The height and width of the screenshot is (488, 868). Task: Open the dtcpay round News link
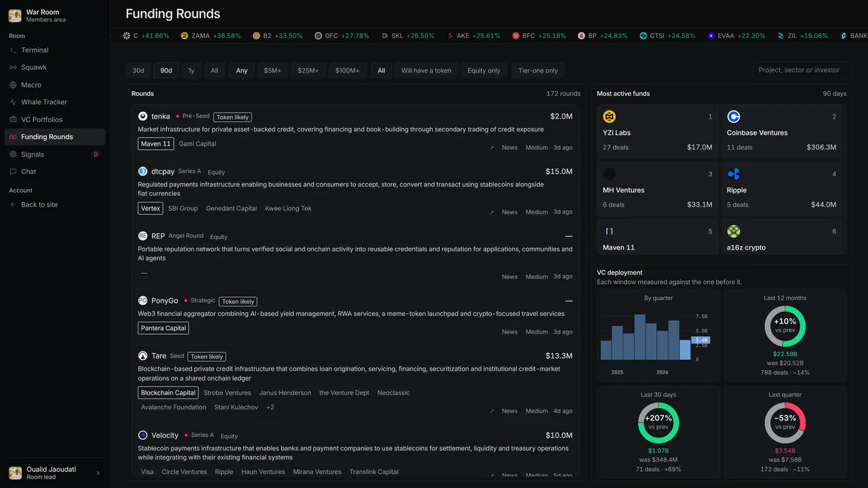pyautogui.click(x=509, y=212)
